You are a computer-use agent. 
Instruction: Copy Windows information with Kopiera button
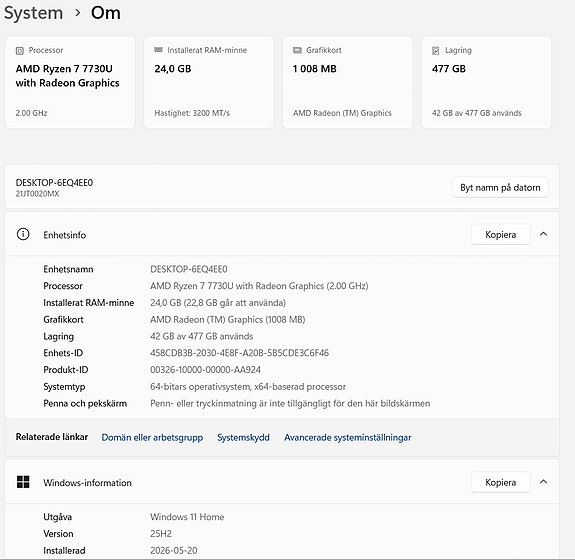501,482
